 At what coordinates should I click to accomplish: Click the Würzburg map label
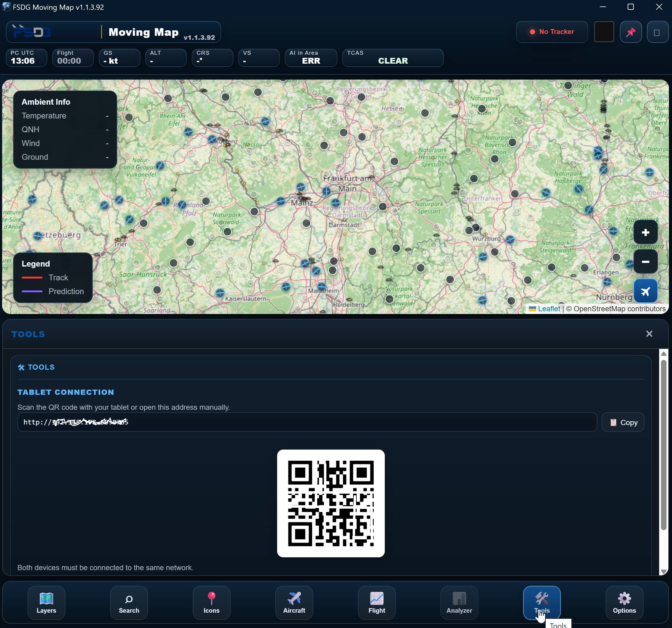coord(486,238)
